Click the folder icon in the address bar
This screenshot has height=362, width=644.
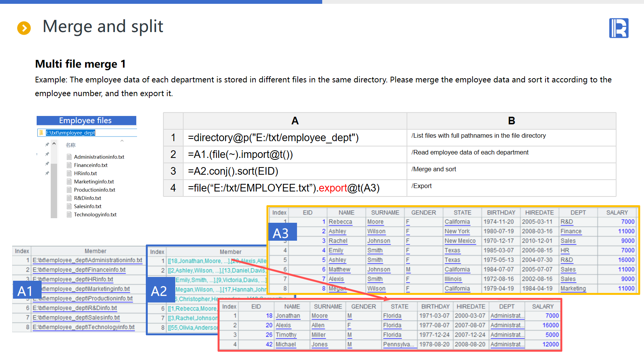tap(41, 133)
